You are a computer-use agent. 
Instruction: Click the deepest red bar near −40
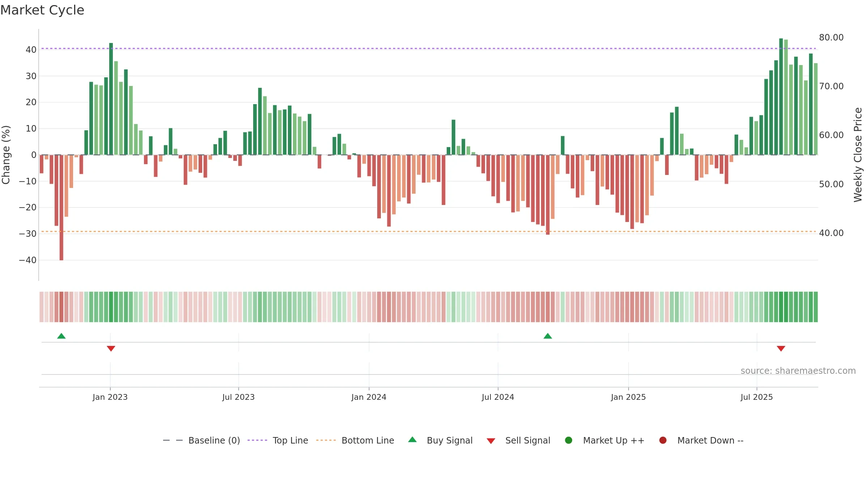[61, 207]
